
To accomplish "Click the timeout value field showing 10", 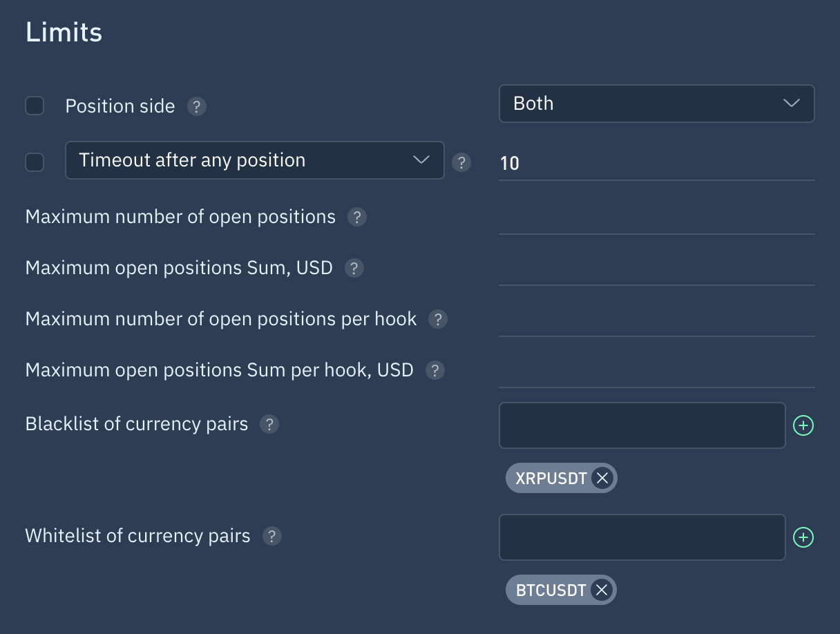I will click(657, 163).
